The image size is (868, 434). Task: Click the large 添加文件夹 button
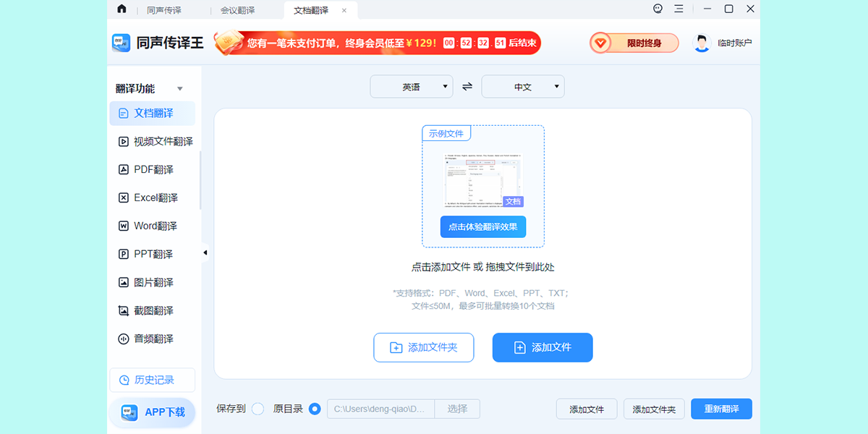424,347
